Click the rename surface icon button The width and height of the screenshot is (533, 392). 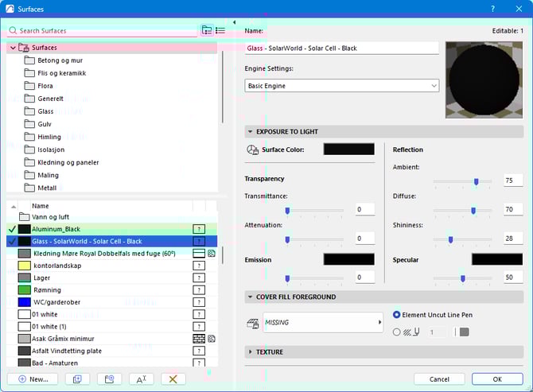pyautogui.click(x=141, y=379)
